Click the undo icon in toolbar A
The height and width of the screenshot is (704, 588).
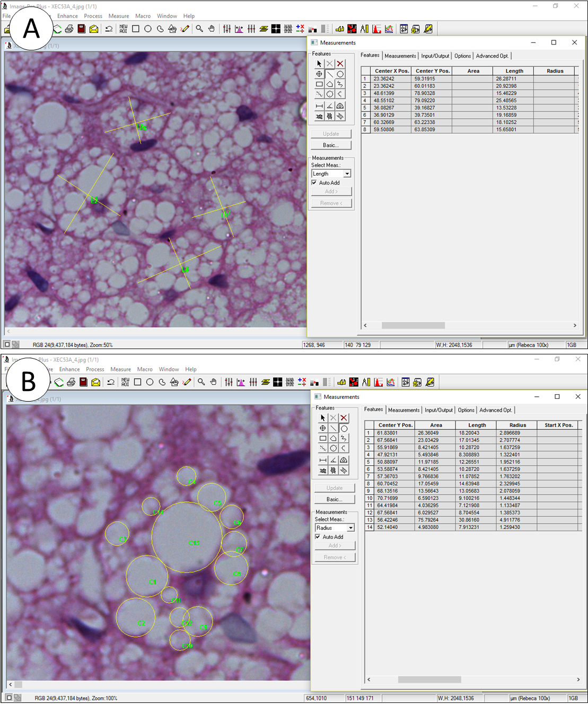click(109, 29)
